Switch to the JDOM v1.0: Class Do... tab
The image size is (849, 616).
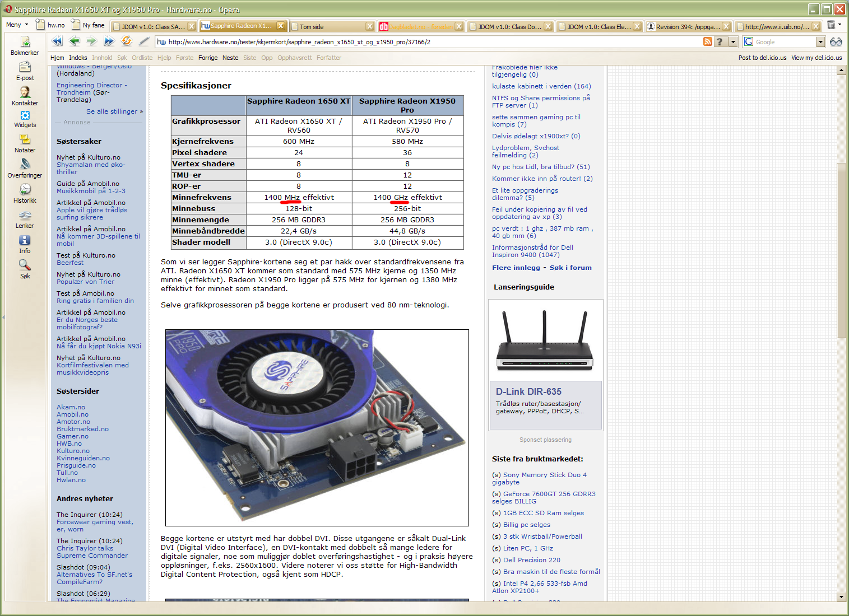point(510,26)
